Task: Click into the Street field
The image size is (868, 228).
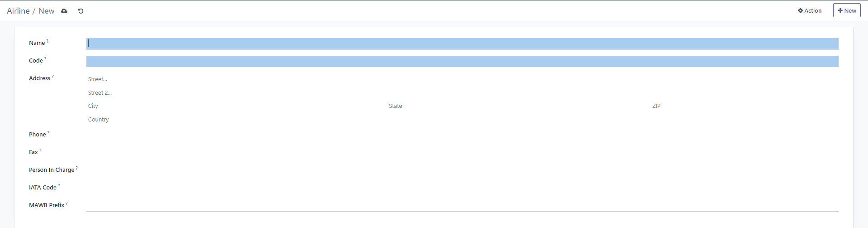Action: tap(461, 79)
